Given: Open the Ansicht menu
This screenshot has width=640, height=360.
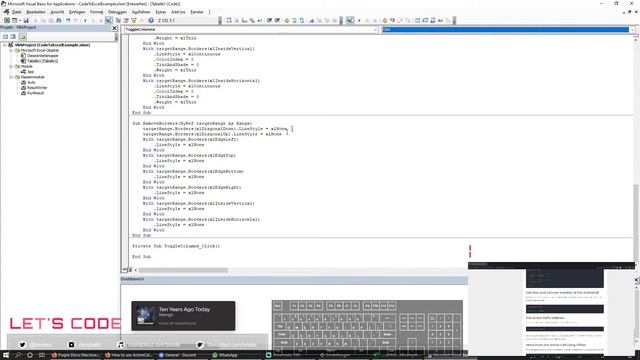Looking at the screenshot, I should [57, 12].
